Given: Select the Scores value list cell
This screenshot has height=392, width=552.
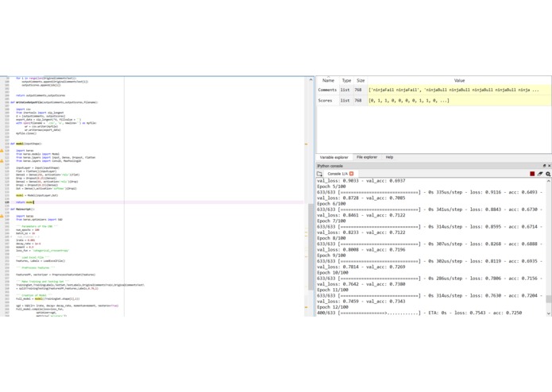Looking at the screenshot, I should (x=459, y=101).
